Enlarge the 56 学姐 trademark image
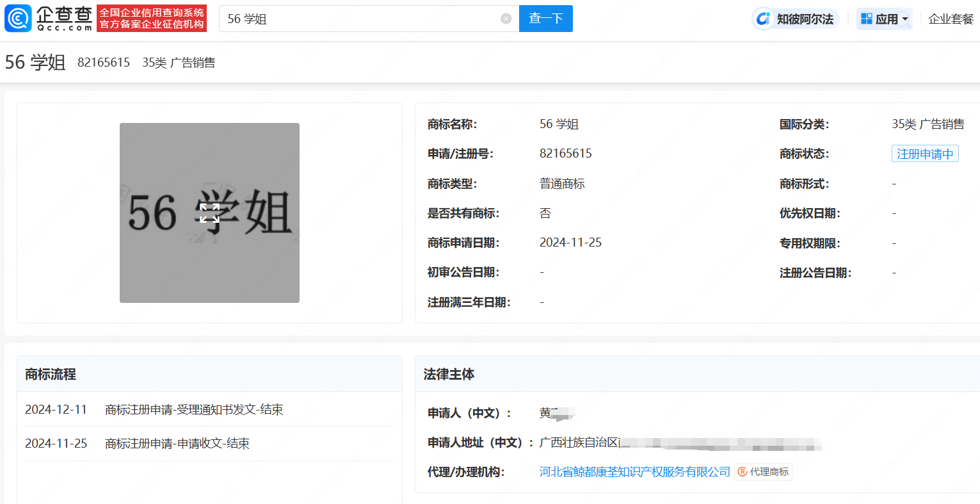980x504 pixels. tap(209, 213)
